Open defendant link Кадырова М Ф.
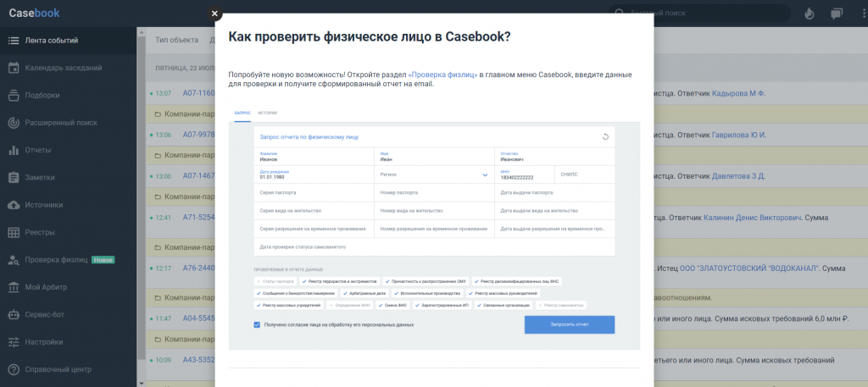This screenshot has width=868, height=387. (738, 93)
